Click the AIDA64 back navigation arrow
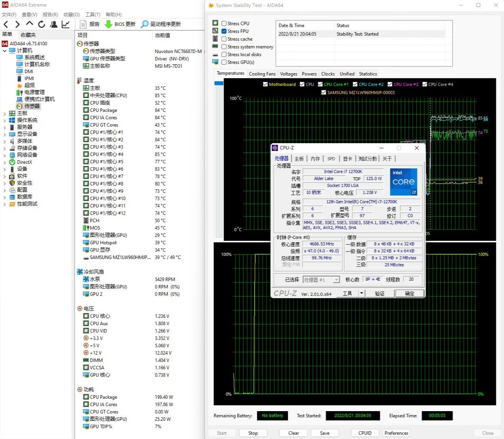The width and height of the screenshot is (504, 439). point(6,24)
